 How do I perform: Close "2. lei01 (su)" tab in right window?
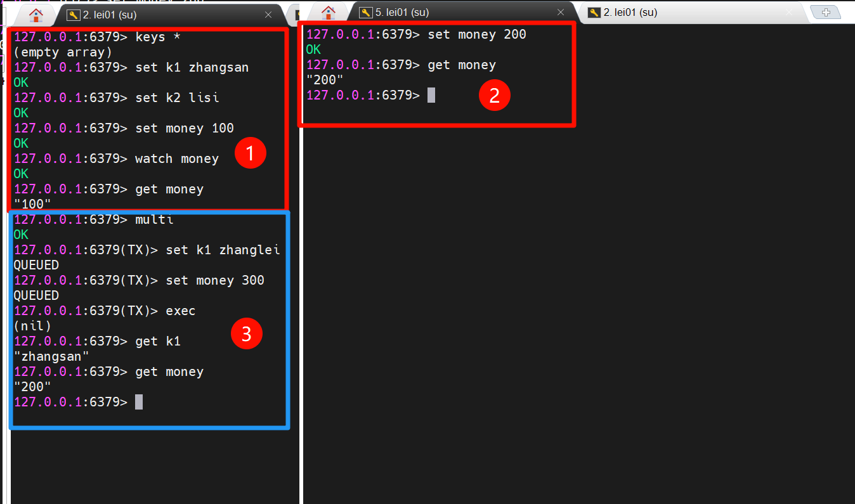pos(788,12)
